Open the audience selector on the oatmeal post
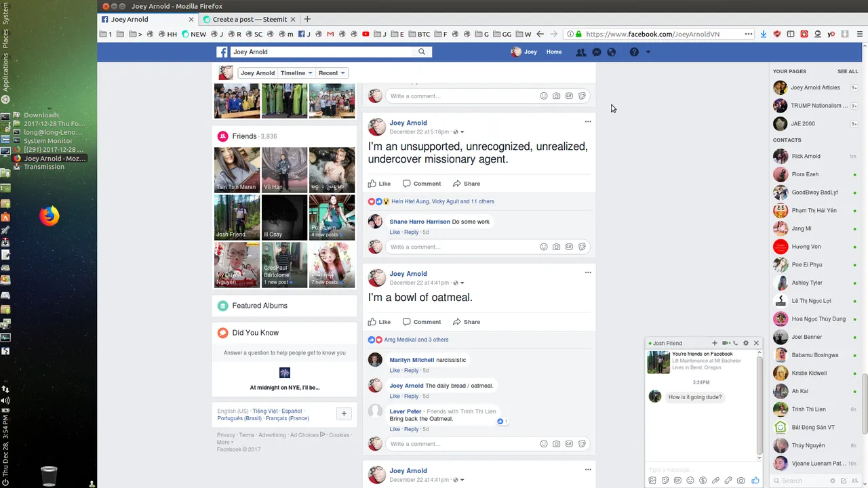The height and width of the screenshot is (488, 868). tap(458, 283)
